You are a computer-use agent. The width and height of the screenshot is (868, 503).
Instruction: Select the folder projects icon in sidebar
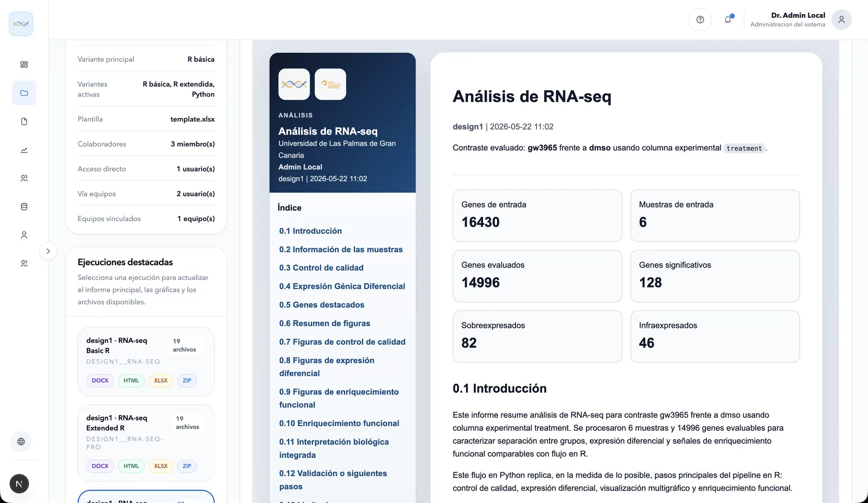pos(24,93)
